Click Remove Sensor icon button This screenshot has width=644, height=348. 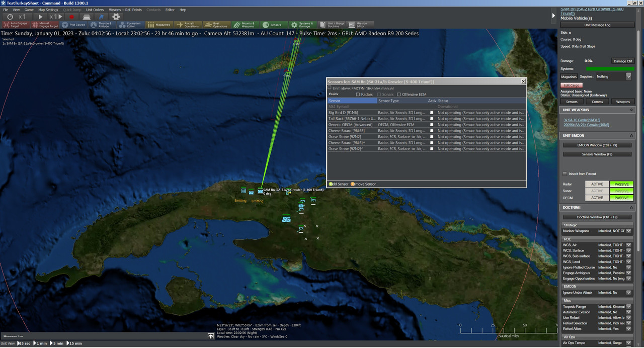[x=353, y=184]
